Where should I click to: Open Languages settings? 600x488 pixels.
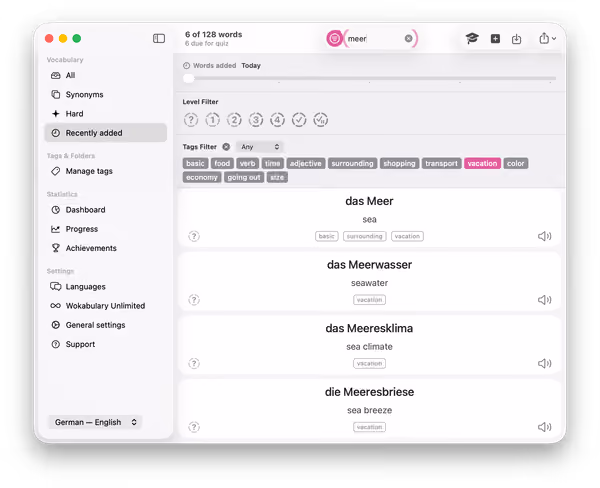tap(105, 287)
